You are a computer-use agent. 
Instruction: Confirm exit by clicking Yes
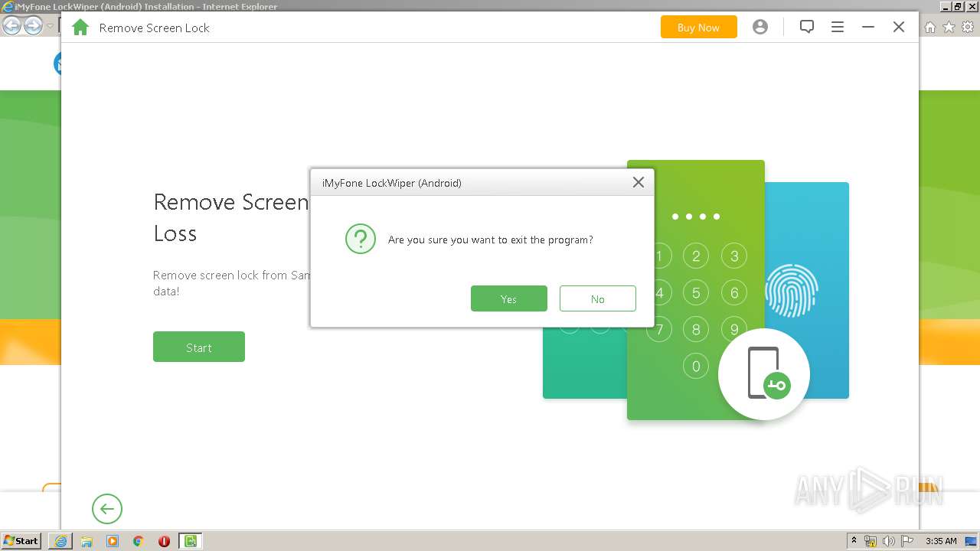pos(508,298)
